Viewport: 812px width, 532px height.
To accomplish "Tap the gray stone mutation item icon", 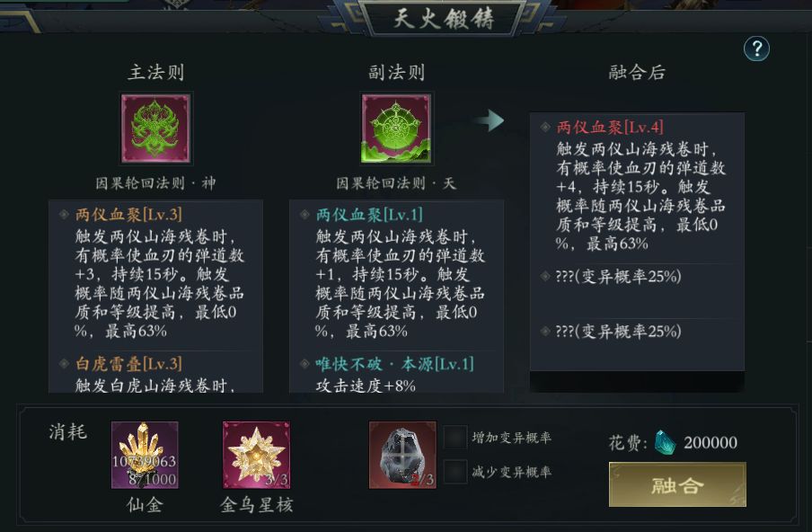I will (402, 455).
